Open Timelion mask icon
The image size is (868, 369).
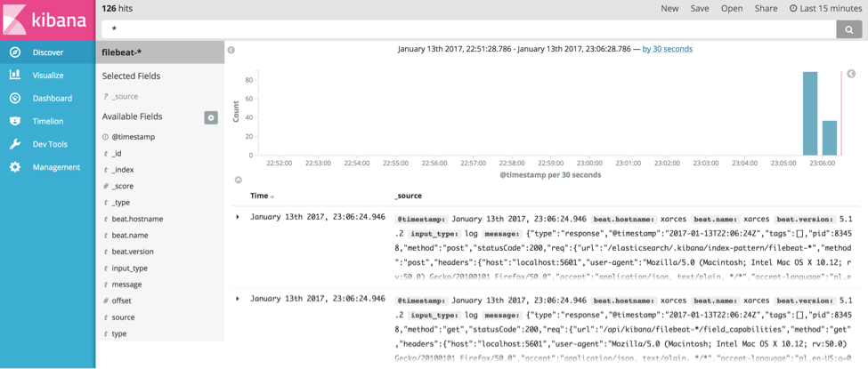[x=15, y=121]
